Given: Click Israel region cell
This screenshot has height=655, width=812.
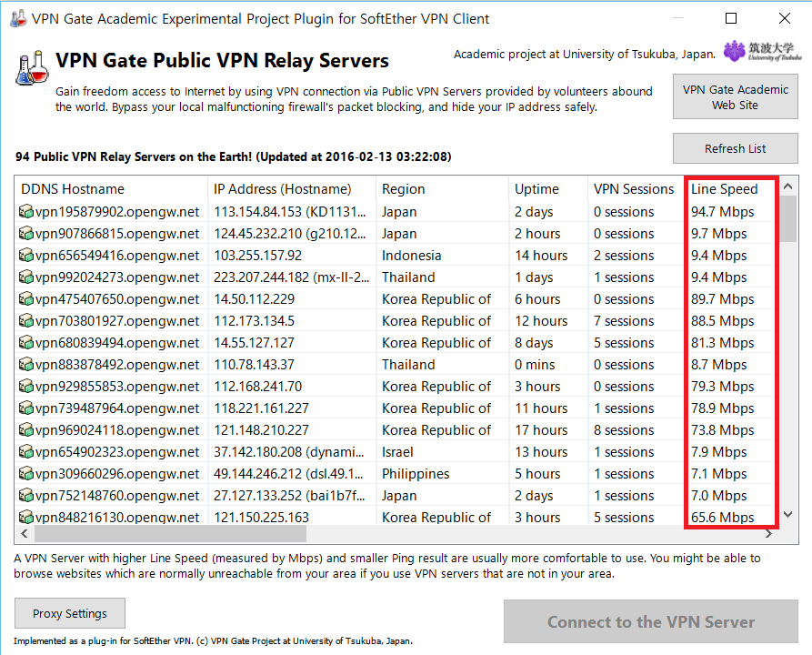Looking at the screenshot, I should pos(397,451).
